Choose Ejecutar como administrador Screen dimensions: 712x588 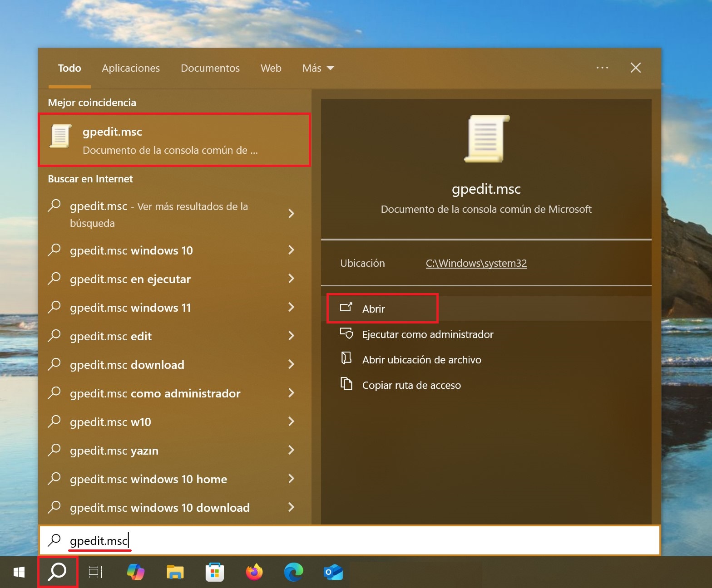click(x=427, y=334)
